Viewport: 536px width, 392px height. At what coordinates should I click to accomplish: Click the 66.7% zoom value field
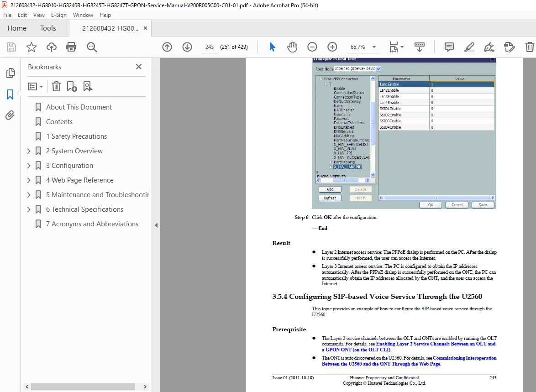click(x=358, y=47)
